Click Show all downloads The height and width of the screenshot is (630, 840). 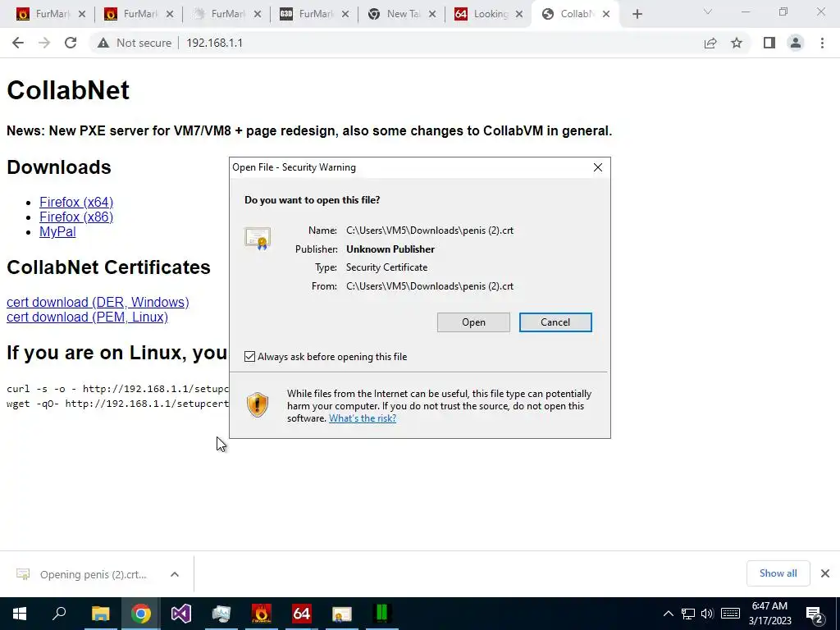778,573
